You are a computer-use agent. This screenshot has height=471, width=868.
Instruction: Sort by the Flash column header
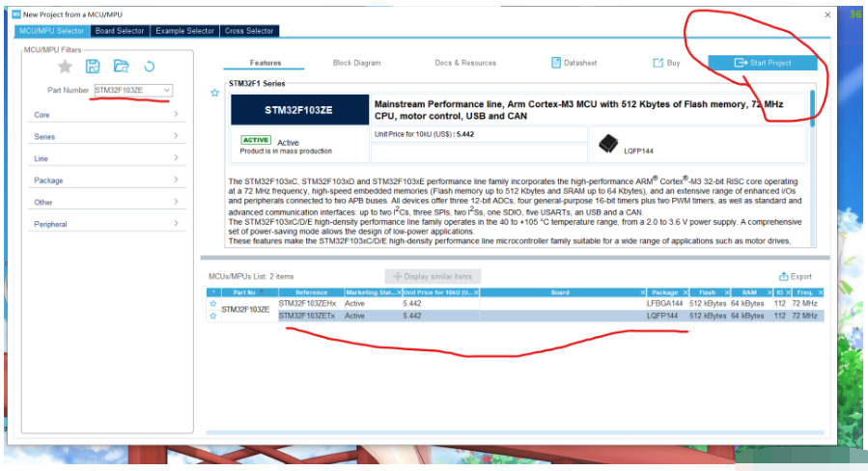(x=707, y=292)
